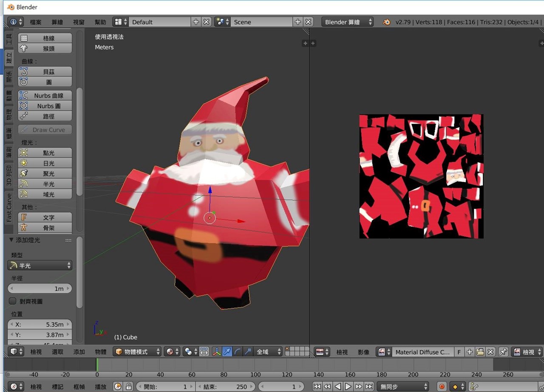Click the Nurbs 曲線 button
This screenshot has width=544, height=392.
[x=45, y=95]
